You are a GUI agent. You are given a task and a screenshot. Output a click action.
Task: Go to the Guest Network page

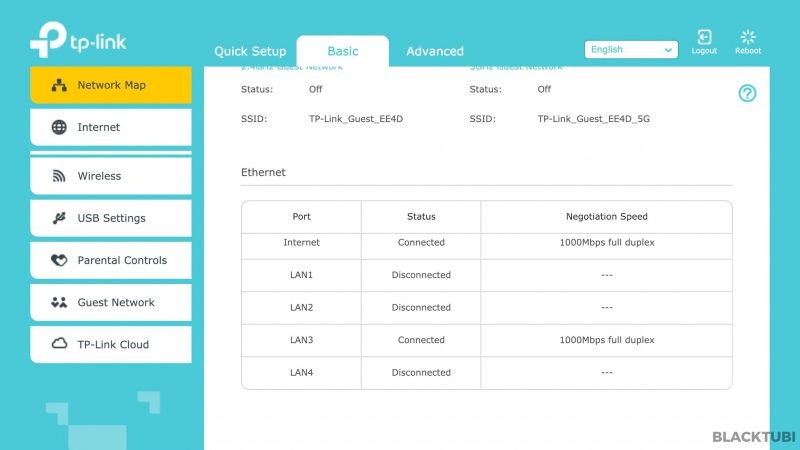(111, 302)
